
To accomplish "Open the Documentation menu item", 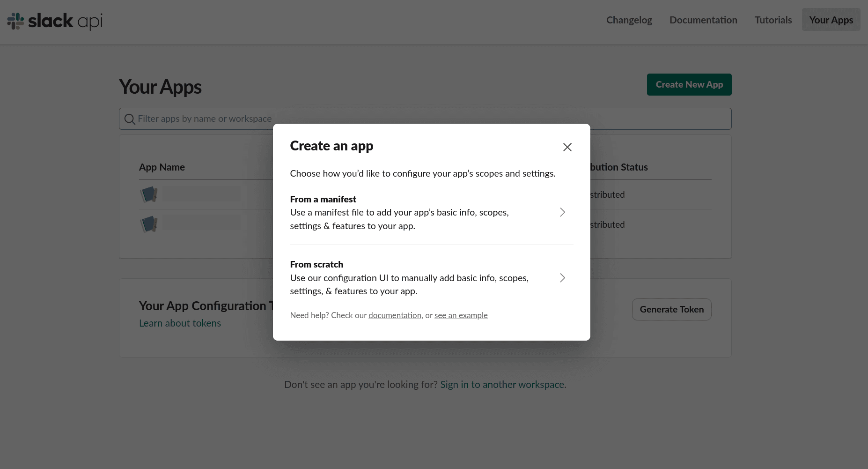I will click(703, 20).
